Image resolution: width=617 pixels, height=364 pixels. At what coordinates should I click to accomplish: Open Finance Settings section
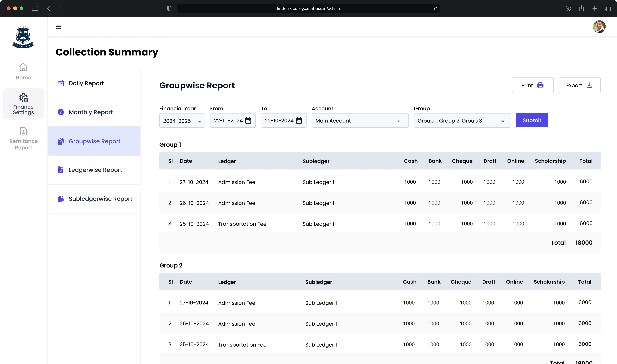(x=23, y=104)
